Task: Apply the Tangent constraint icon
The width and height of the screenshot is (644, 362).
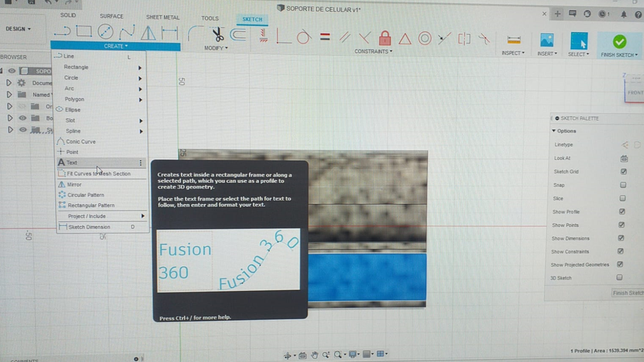Action: pos(303,37)
